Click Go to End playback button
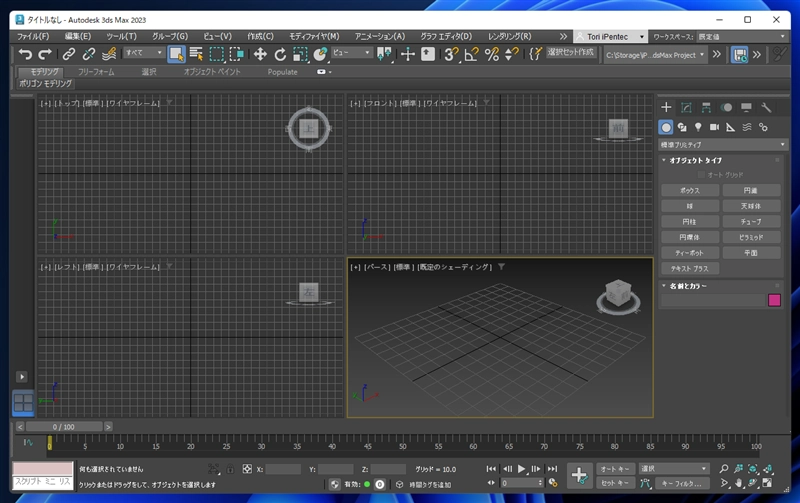The height and width of the screenshot is (503, 800). 553,469
